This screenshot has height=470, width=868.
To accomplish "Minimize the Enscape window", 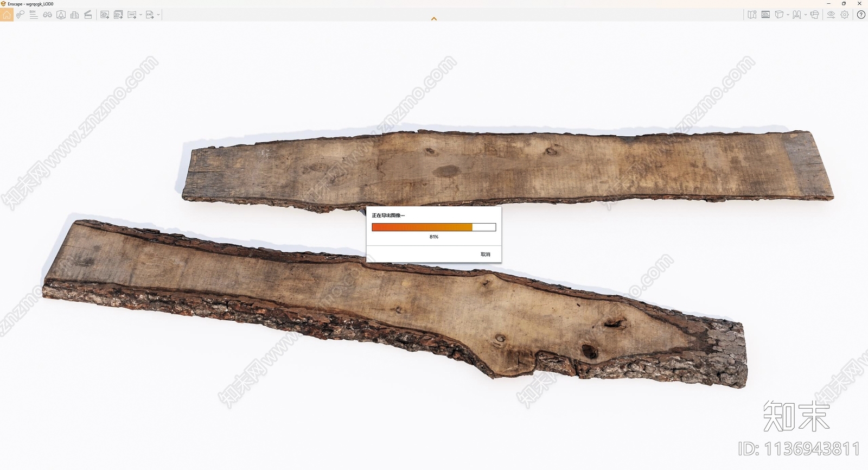I will point(828,4).
